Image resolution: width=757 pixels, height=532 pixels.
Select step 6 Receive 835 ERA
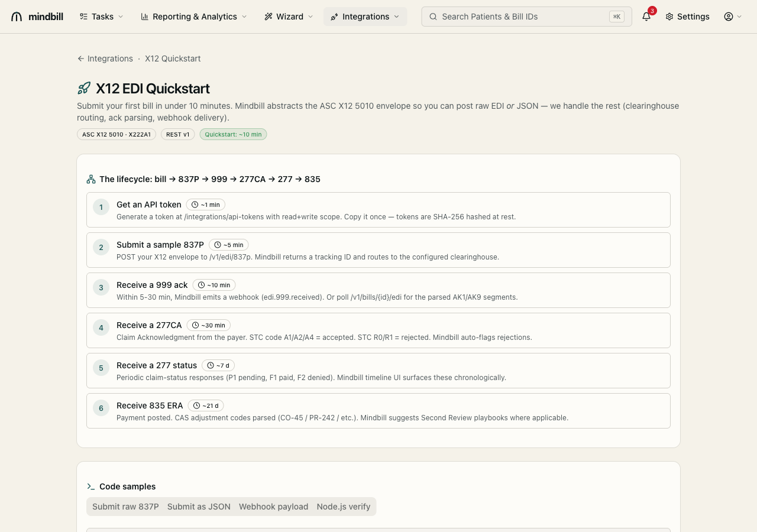[x=378, y=411]
